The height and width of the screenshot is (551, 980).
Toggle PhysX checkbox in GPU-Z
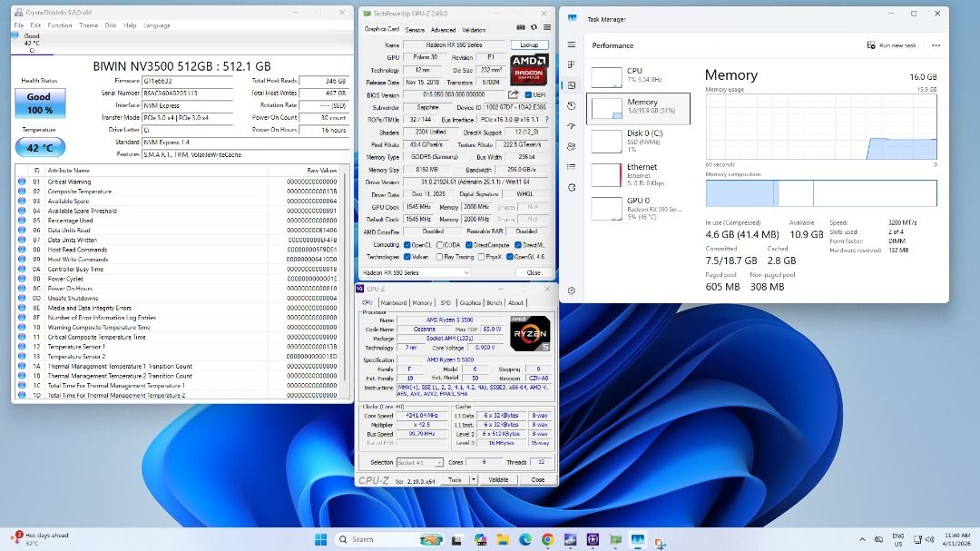[x=481, y=257]
